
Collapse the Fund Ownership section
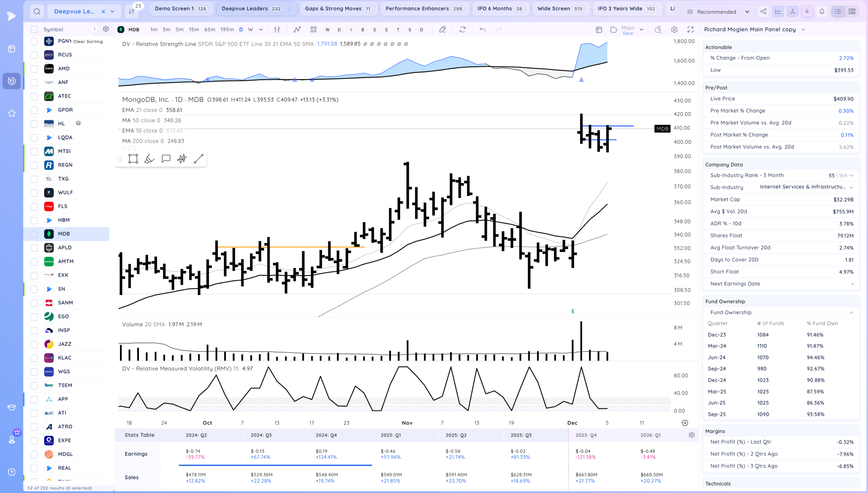pyautogui.click(x=851, y=313)
